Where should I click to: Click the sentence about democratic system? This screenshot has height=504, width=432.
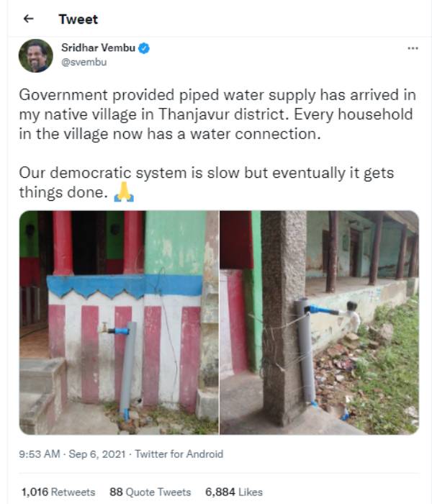point(207,182)
